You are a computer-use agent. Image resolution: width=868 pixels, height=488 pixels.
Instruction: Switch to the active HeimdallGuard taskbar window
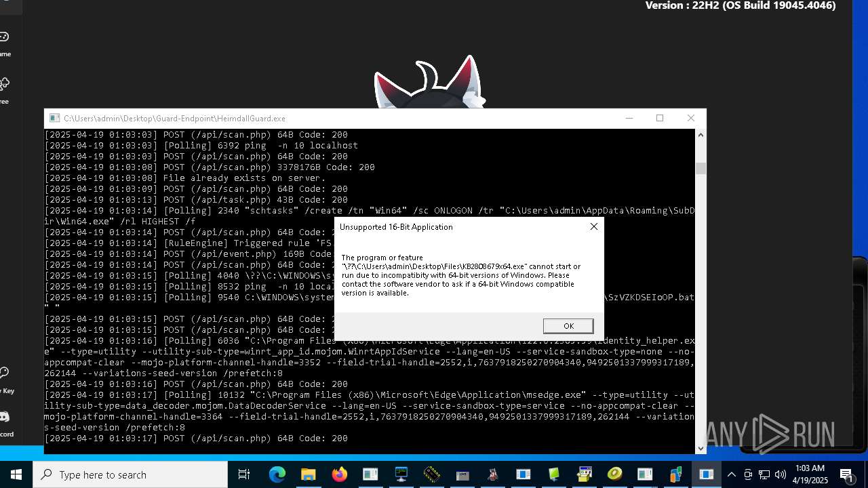click(706, 474)
